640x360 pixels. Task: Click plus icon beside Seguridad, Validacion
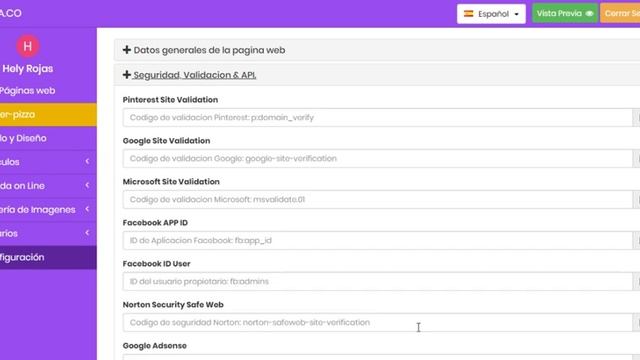coord(127,75)
